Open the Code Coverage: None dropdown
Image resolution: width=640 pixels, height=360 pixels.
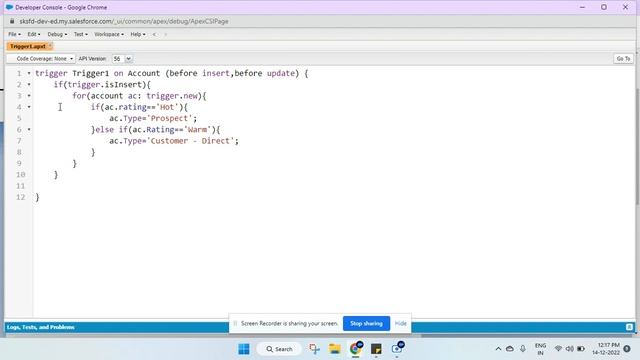(42, 59)
